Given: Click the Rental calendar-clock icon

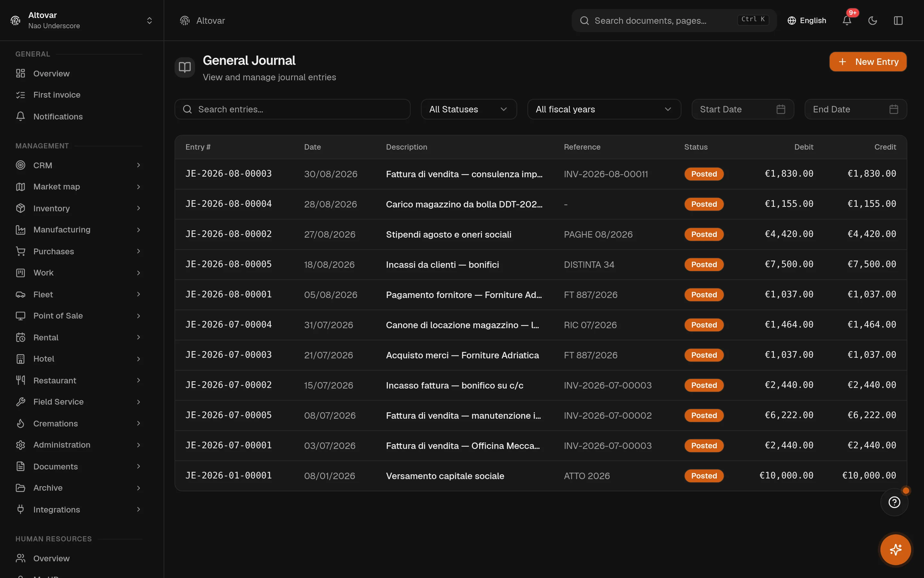Looking at the screenshot, I should point(21,337).
